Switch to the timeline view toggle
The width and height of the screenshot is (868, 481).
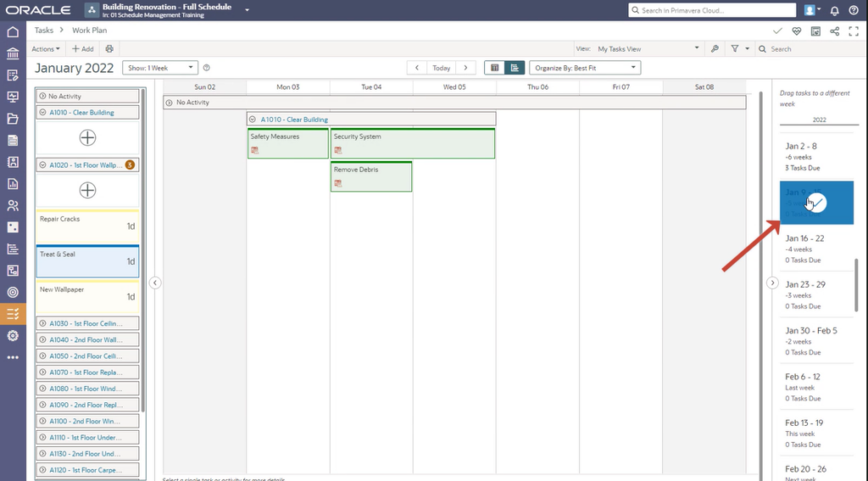click(515, 68)
